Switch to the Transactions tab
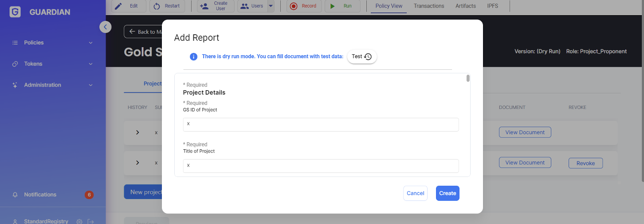The height and width of the screenshot is (224, 644). pos(428,6)
